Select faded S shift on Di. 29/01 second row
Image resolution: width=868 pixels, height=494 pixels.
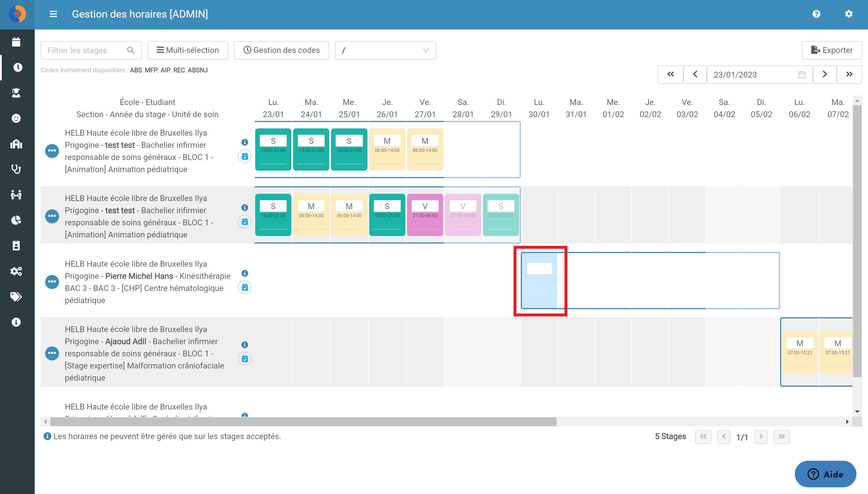501,215
